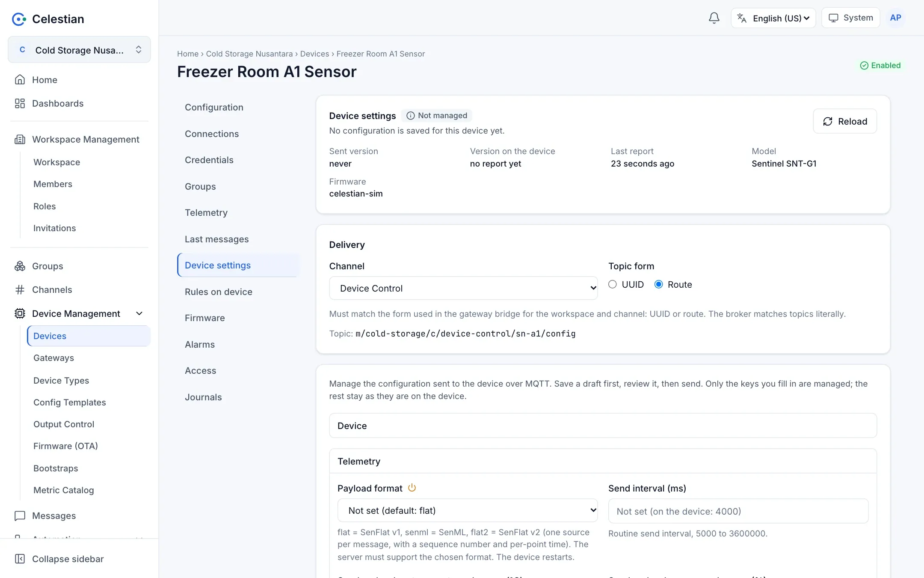Switch to the Configuration tab
Viewport: 924px width, 578px height.
[214, 107]
